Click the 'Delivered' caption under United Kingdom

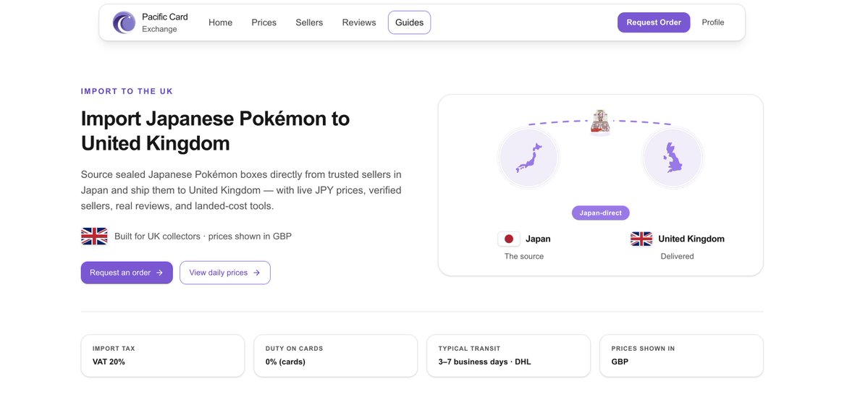point(677,257)
